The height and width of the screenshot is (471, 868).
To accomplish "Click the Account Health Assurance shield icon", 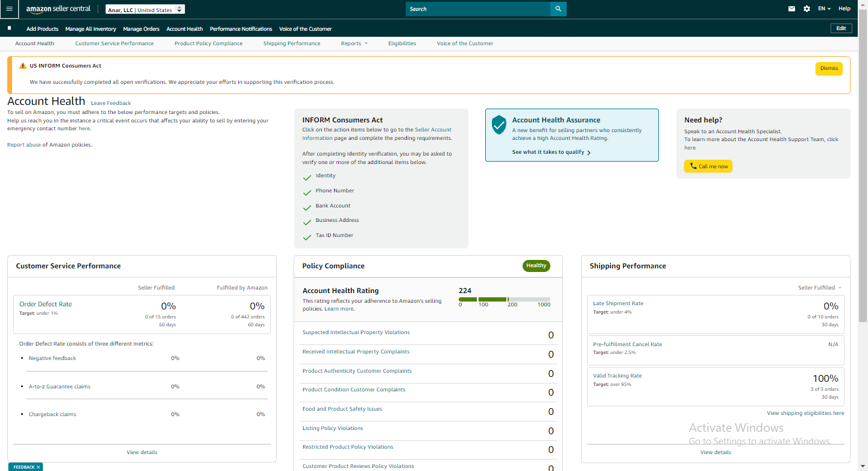I will pos(499,125).
